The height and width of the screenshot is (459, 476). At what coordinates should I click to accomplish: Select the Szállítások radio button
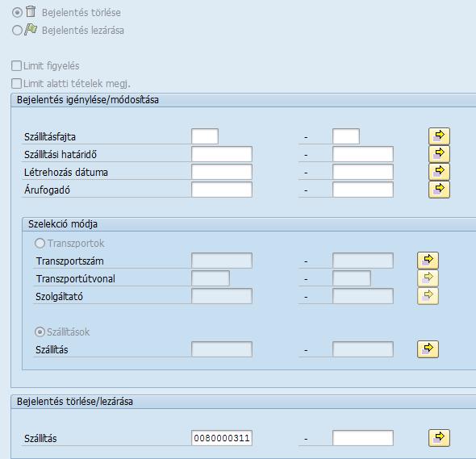[40, 332]
